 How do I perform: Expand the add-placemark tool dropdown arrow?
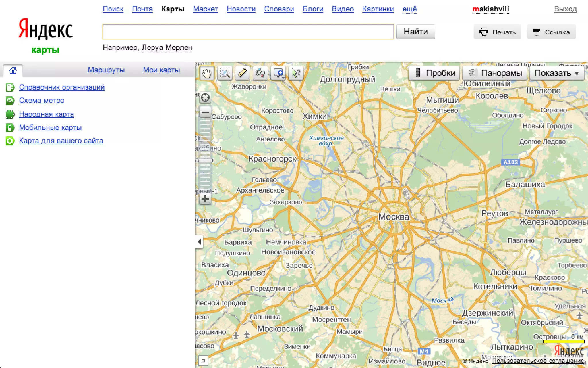(283, 77)
